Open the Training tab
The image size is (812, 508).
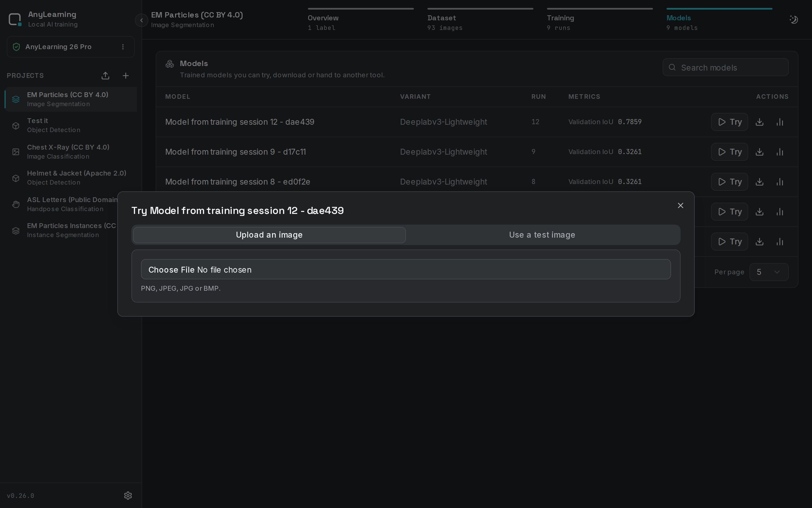600,20
